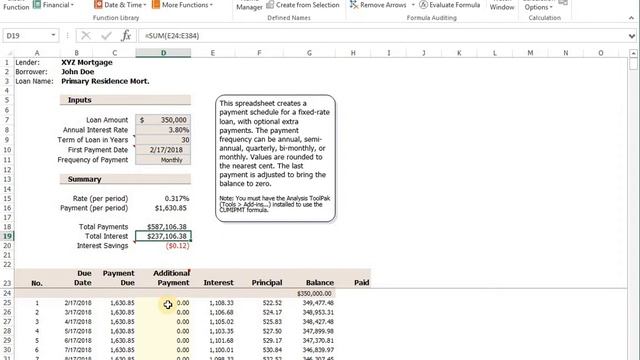The height and width of the screenshot is (360, 640).
Task: Click the XYZ Mortgage lender cell
Action: (x=87, y=62)
